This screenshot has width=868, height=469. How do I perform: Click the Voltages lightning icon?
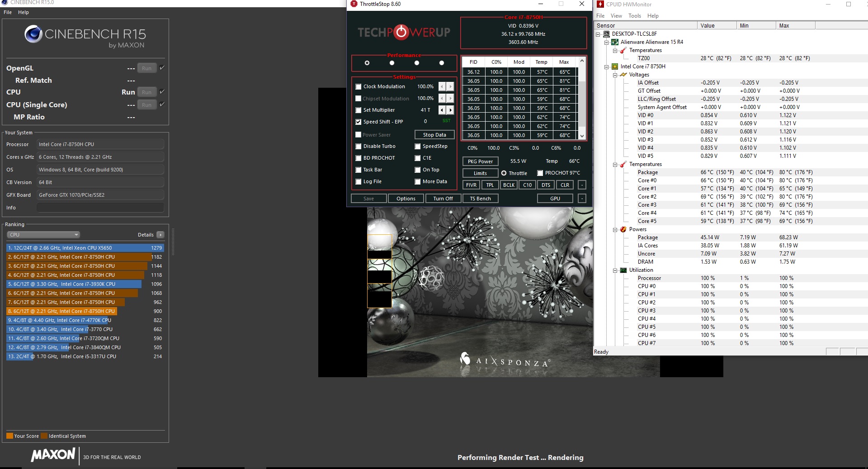tap(623, 75)
